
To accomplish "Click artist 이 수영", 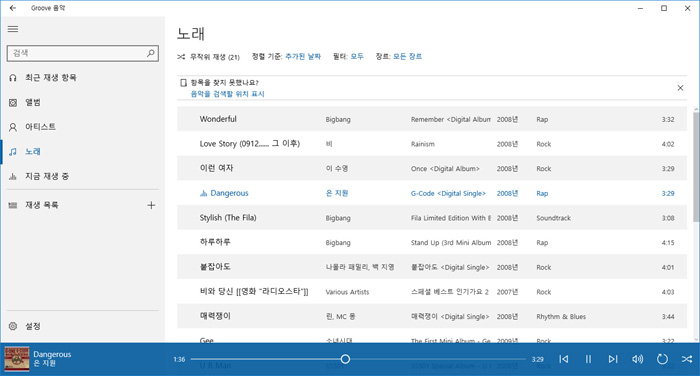I will 337,168.
